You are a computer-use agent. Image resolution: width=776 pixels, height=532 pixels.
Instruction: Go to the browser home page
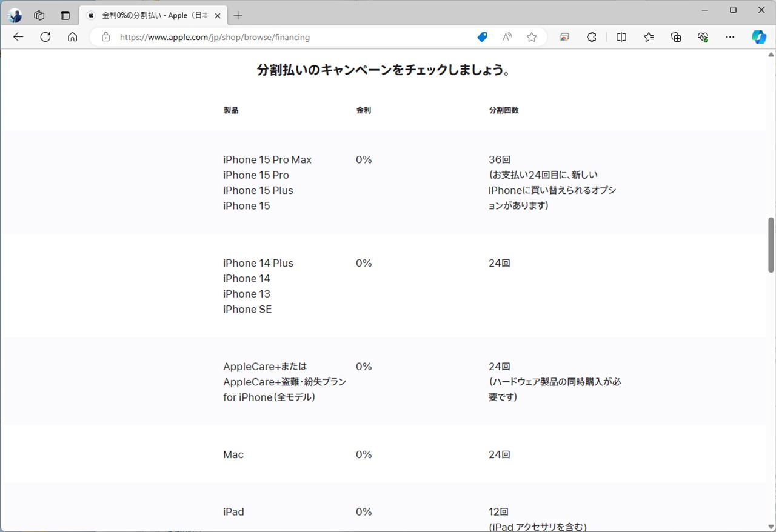point(72,37)
